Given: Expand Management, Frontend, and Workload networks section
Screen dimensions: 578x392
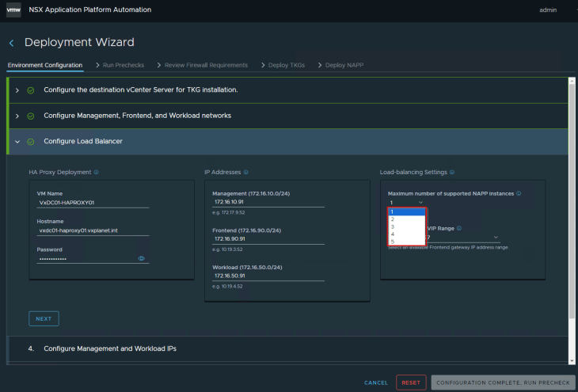Looking at the screenshot, I should (x=17, y=116).
